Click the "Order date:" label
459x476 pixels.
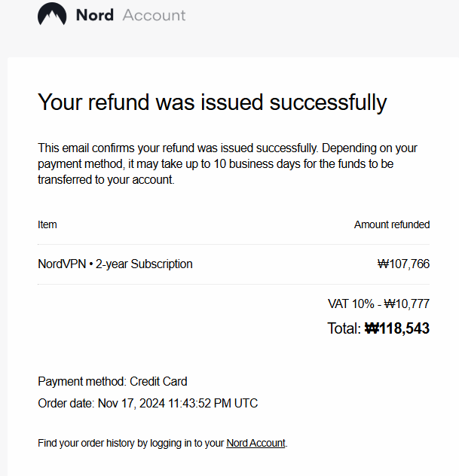click(66, 404)
